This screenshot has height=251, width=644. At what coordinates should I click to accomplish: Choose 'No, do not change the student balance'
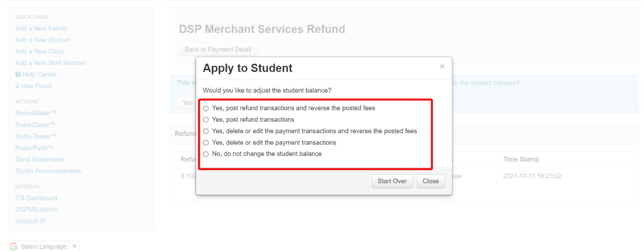click(206, 154)
